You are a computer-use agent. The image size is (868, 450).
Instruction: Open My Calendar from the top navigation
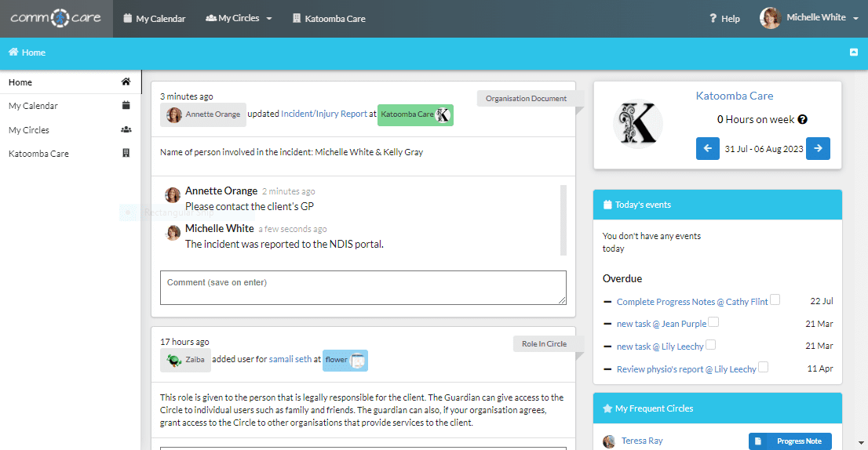pyautogui.click(x=155, y=19)
